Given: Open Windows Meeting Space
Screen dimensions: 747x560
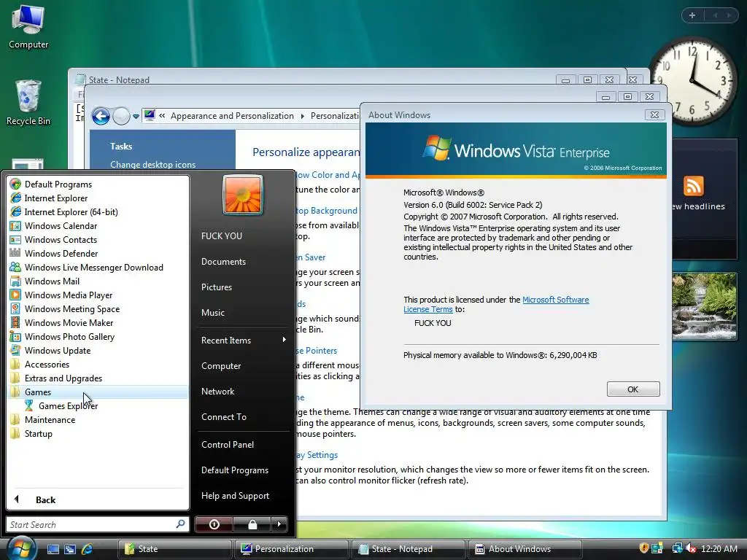Looking at the screenshot, I should pyautogui.click(x=72, y=308).
